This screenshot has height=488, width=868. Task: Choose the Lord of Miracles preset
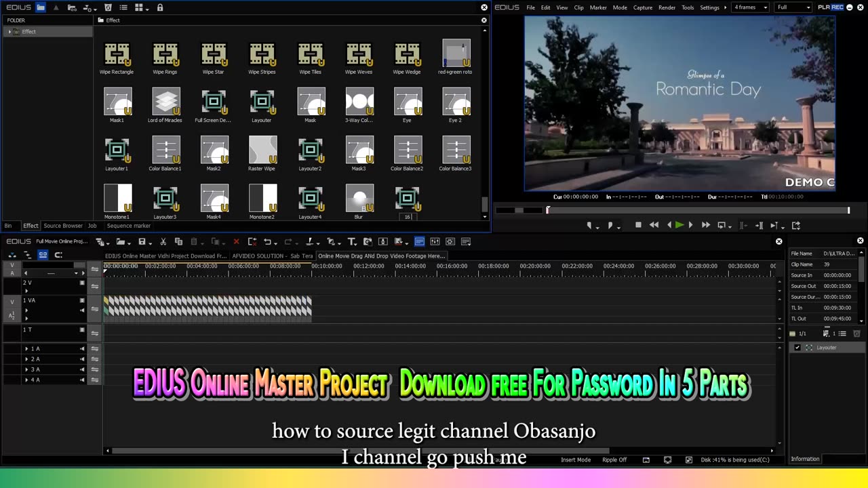165,106
